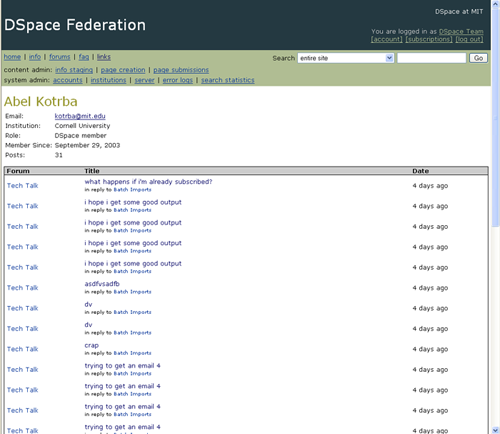The height and width of the screenshot is (434, 500).
Task: Open search statistics under system admin
Action: 228,80
